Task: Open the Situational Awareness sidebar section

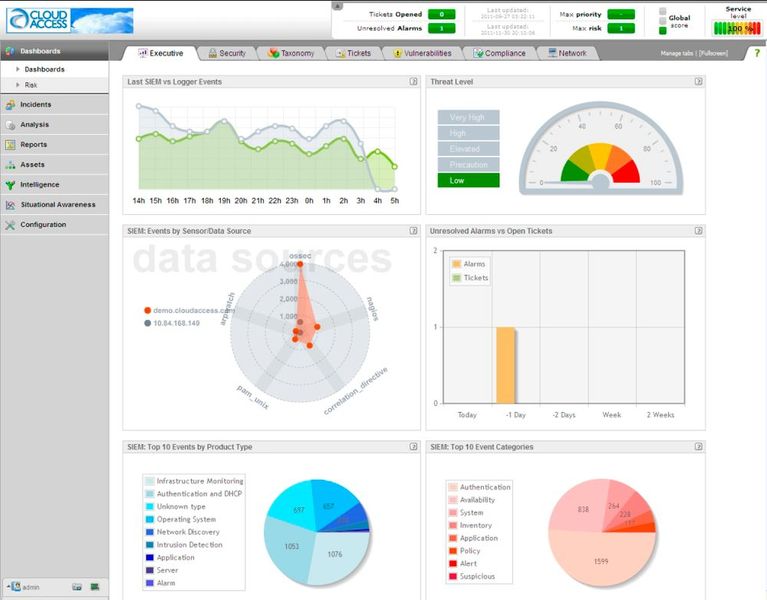Action: (54, 205)
